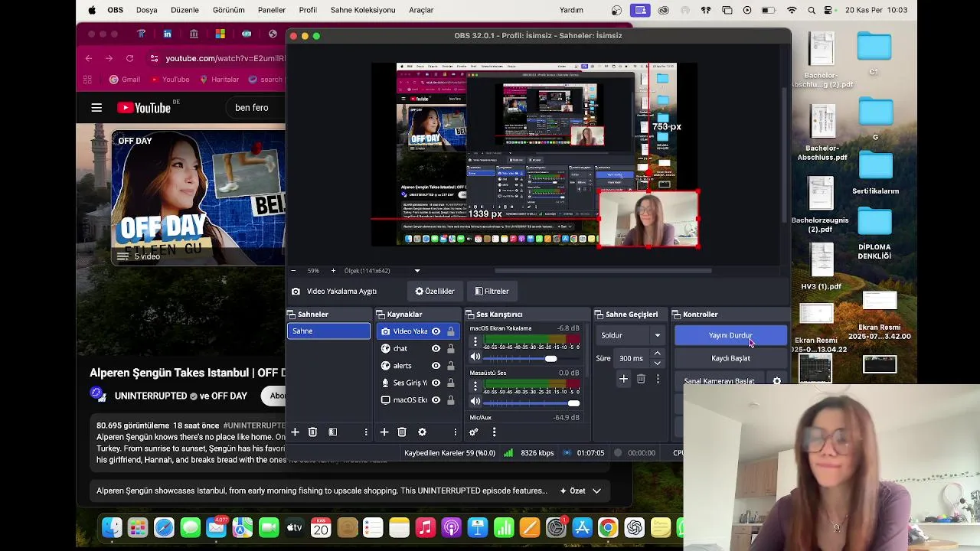The height and width of the screenshot is (551, 980).
Task: Hide the macOS Ek source
Action: point(436,399)
